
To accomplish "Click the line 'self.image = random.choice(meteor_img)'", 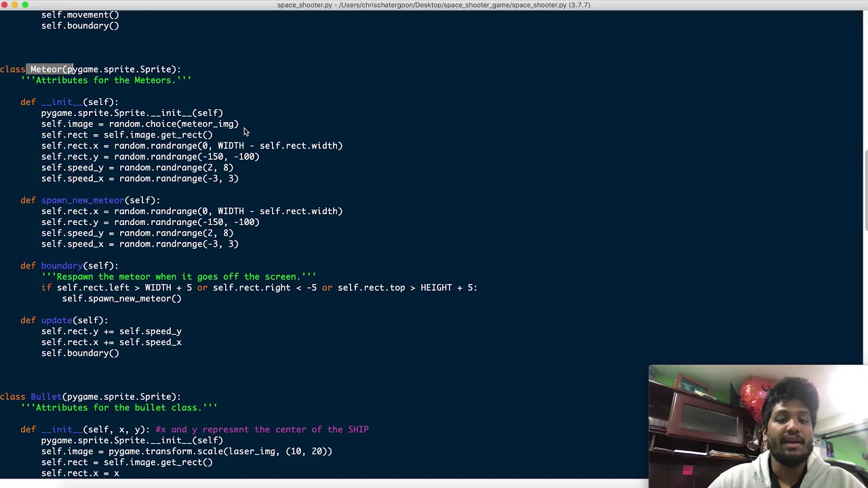I will pyautogui.click(x=140, y=124).
